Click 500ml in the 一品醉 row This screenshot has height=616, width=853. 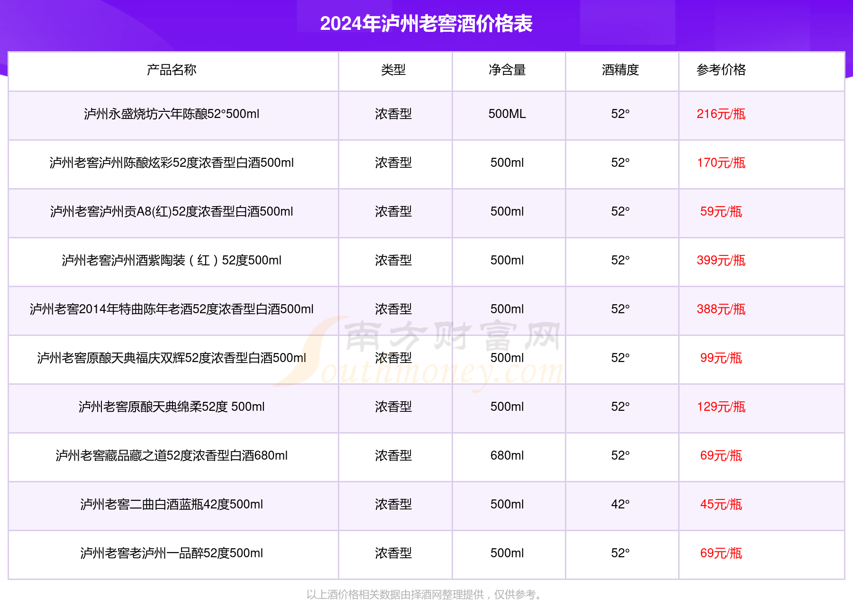[x=507, y=553]
